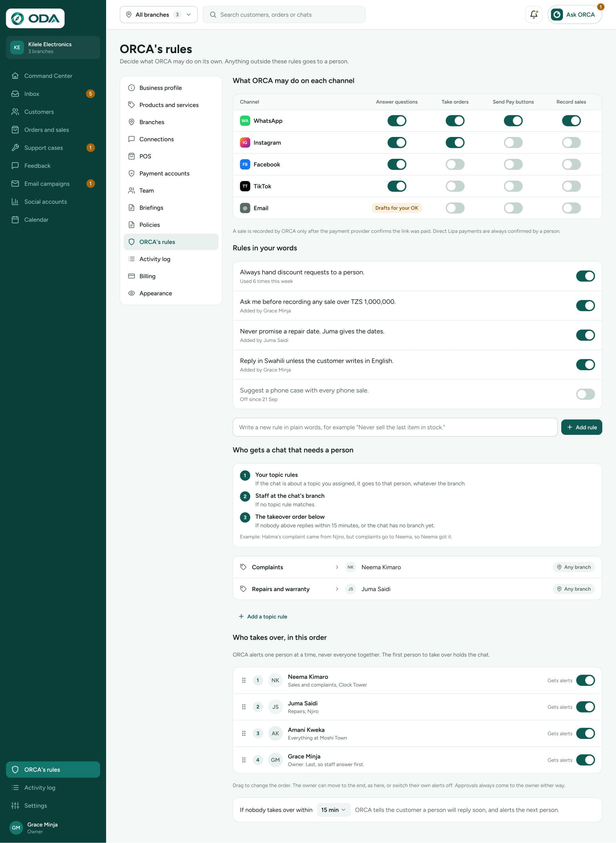Open Briefings settings section
616x843 pixels.
[x=171, y=208]
